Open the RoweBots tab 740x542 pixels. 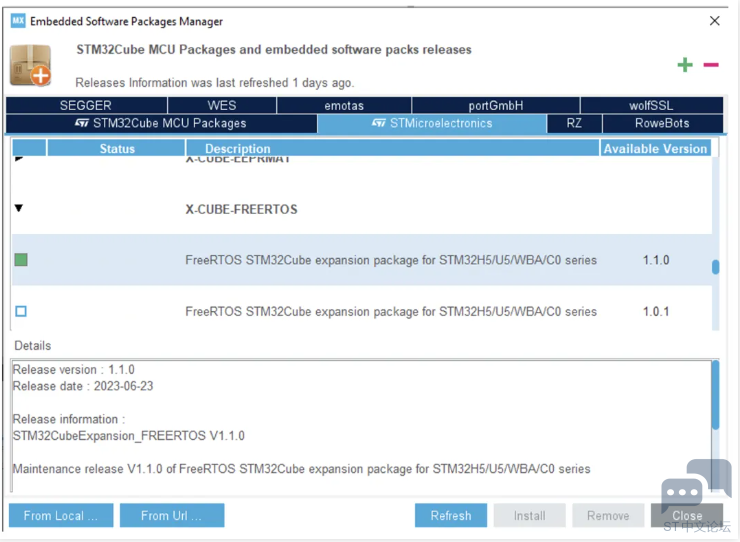(663, 124)
